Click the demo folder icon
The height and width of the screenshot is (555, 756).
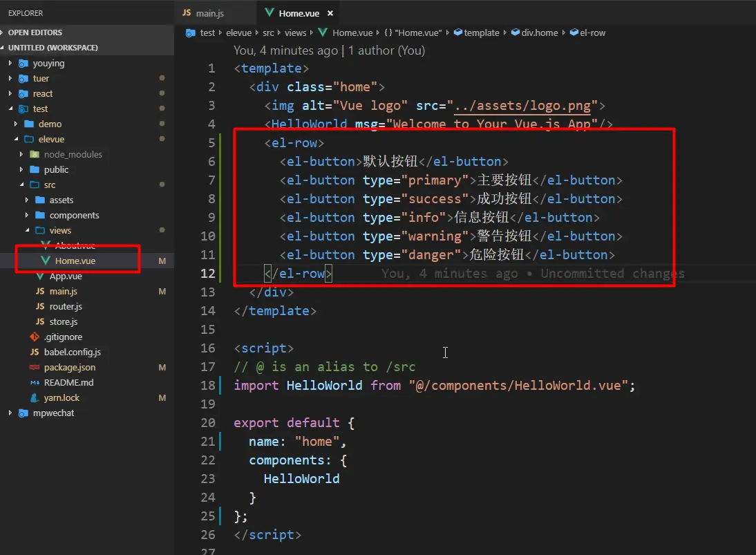[x=29, y=124]
